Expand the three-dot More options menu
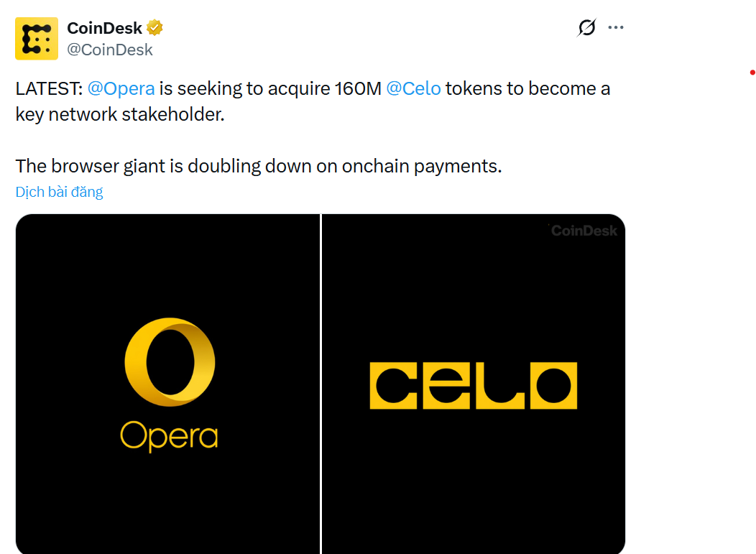Image resolution: width=756 pixels, height=554 pixels. pyautogui.click(x=616, y=28)
